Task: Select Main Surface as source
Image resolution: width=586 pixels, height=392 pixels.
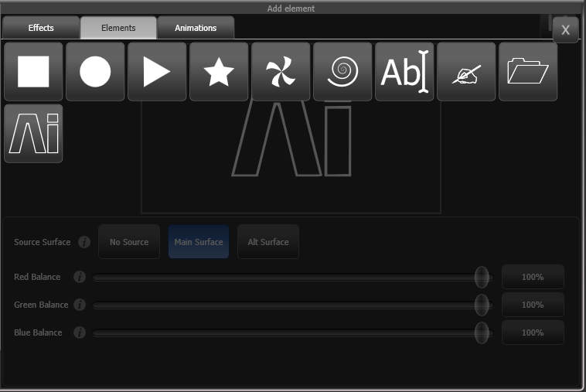Action: coord(199,242)
